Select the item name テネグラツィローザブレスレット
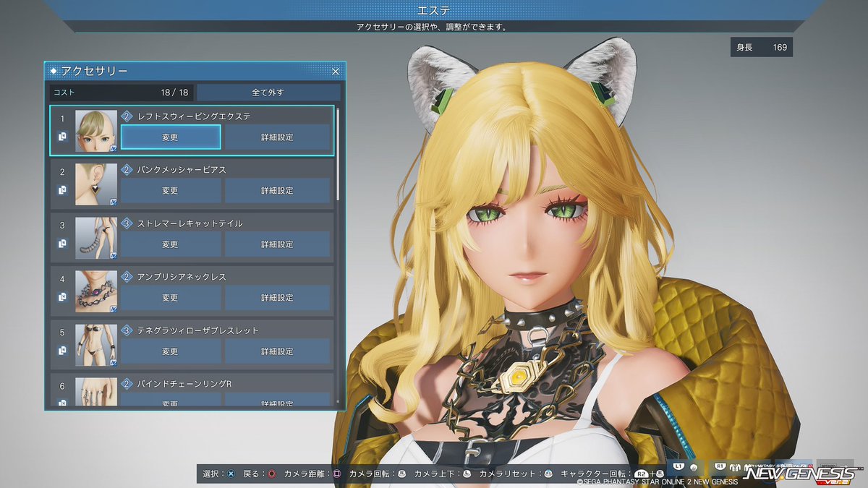868x488 pixels. 197,330
